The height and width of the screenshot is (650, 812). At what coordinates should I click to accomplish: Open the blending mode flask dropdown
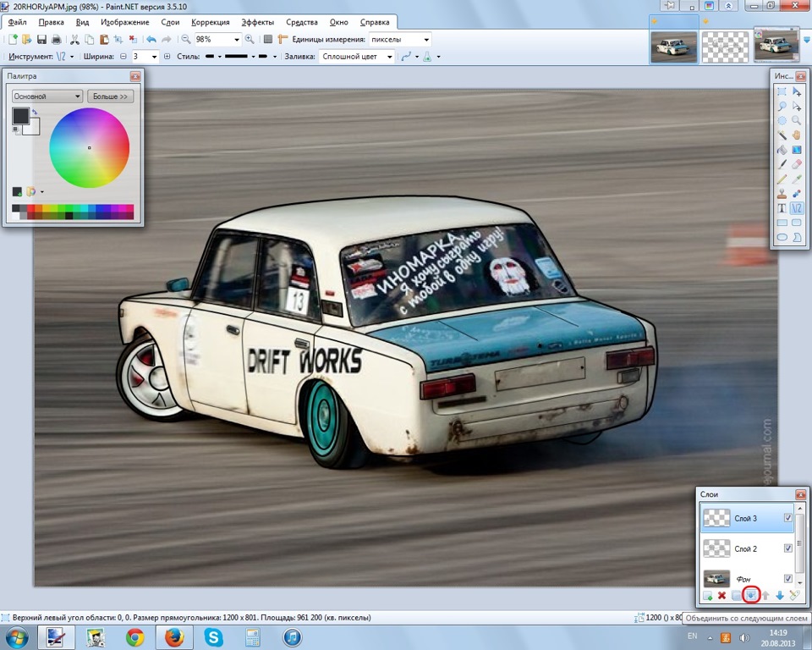438,57
